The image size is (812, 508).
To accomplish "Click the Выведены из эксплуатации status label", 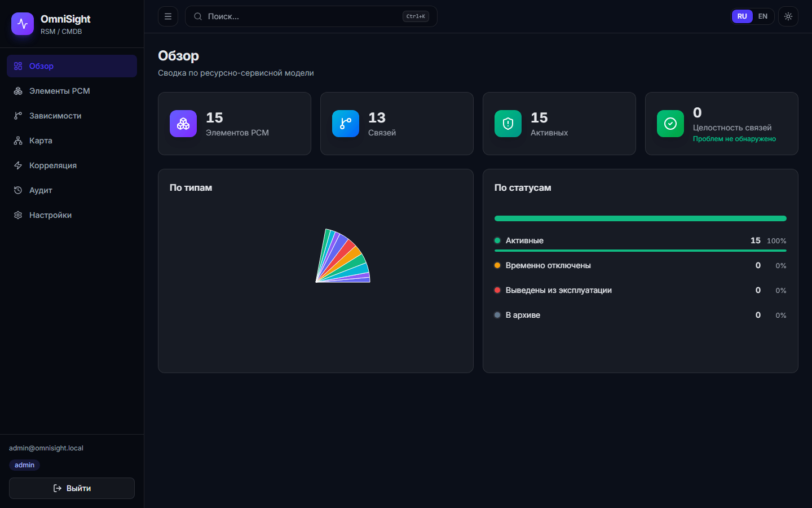I will pos(559,290).
